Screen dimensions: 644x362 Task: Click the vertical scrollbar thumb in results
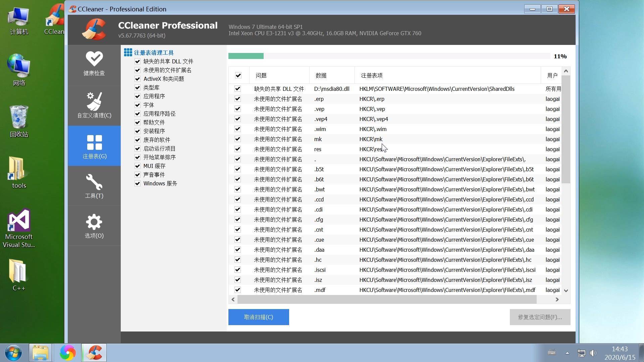(566, 129)
